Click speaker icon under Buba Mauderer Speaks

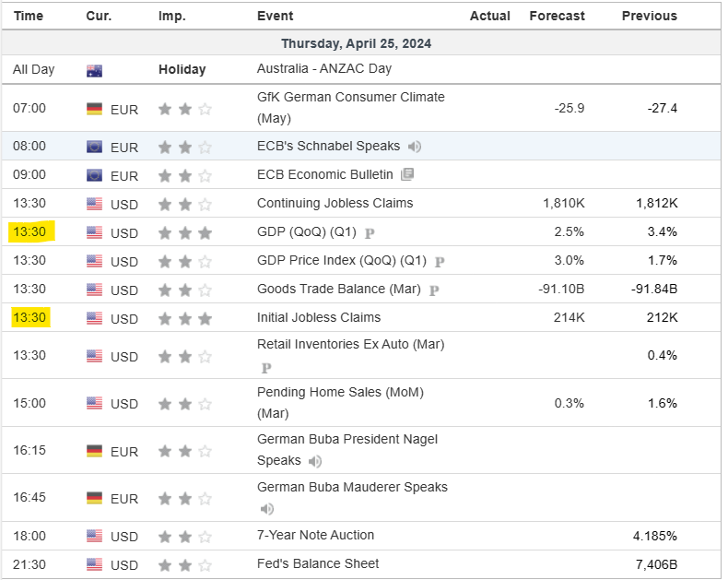(x=266, y=509)
